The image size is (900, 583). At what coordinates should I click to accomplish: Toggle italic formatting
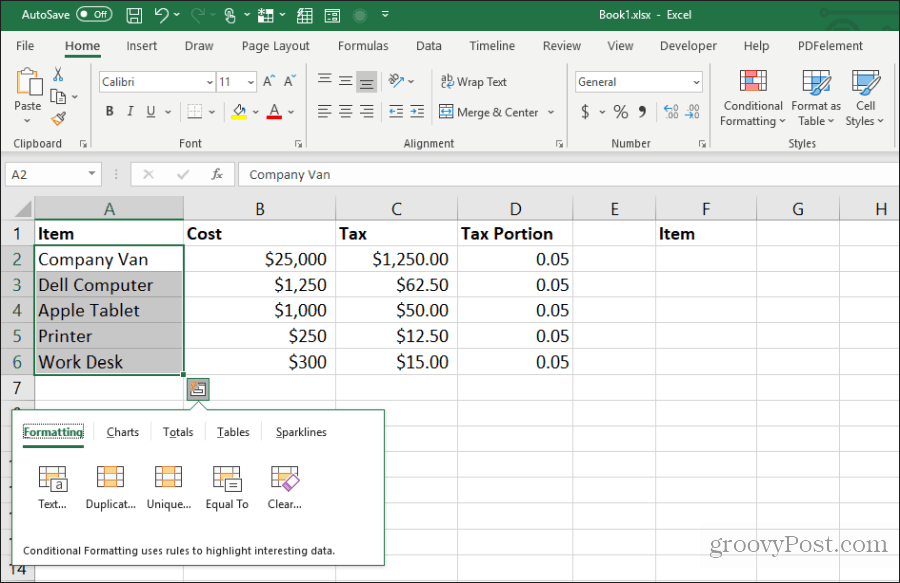coord(130,111)
